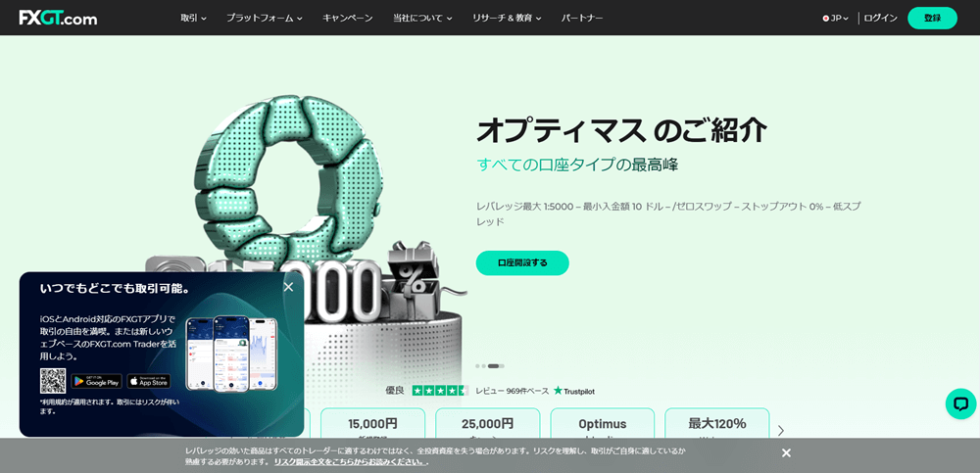
Task: Close the risk warning banner
Action: pos(786,453)
